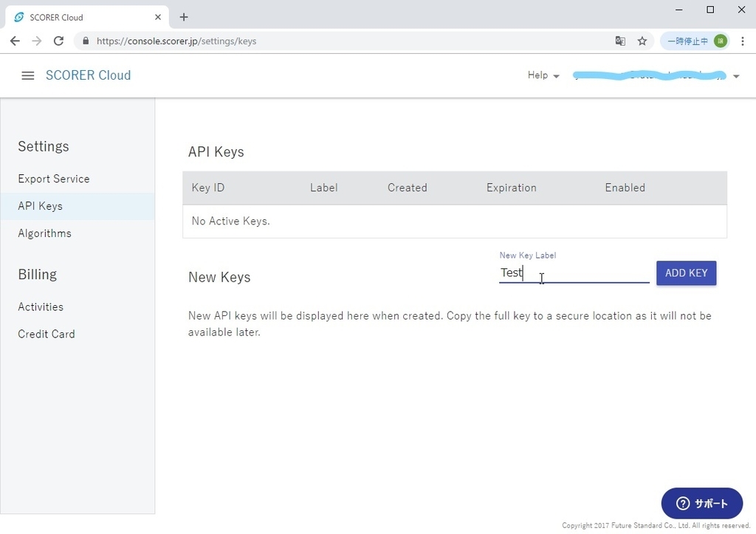Close the SCORER Cloud tab
This screenshot has height=534, width=756.
click(x=158, y=18)
